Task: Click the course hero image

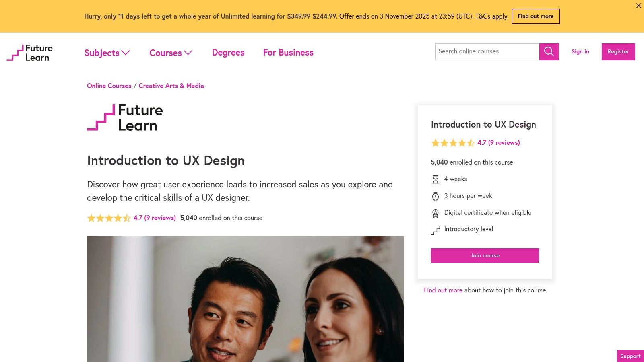Action: pyautogui.click(x=246, y=299)
